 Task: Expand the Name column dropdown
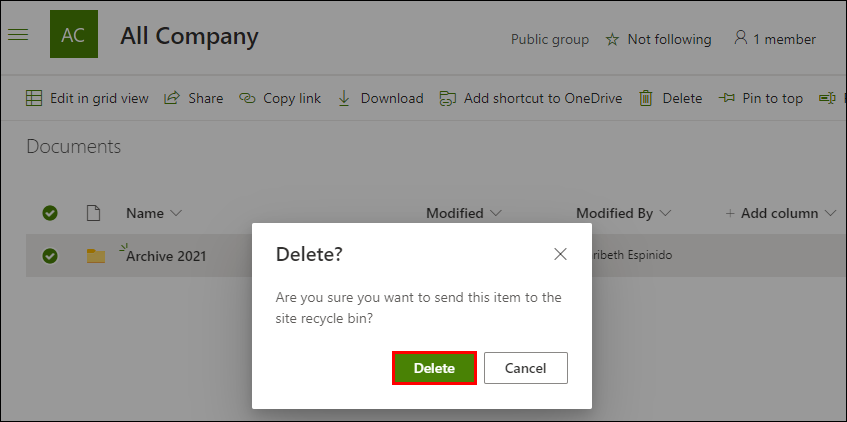[177, 213]
